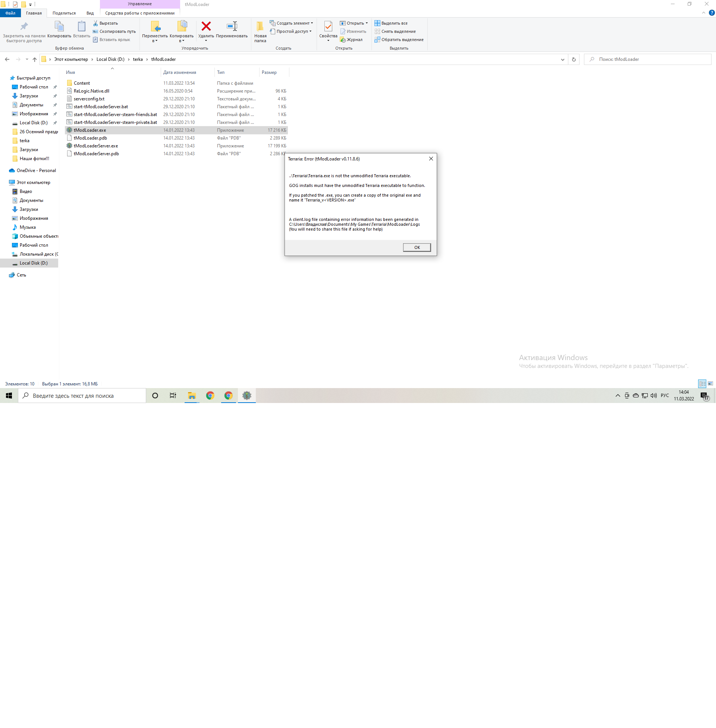Open the Файл menu
This screenshot has height=728, width=716.
[10, 12]
